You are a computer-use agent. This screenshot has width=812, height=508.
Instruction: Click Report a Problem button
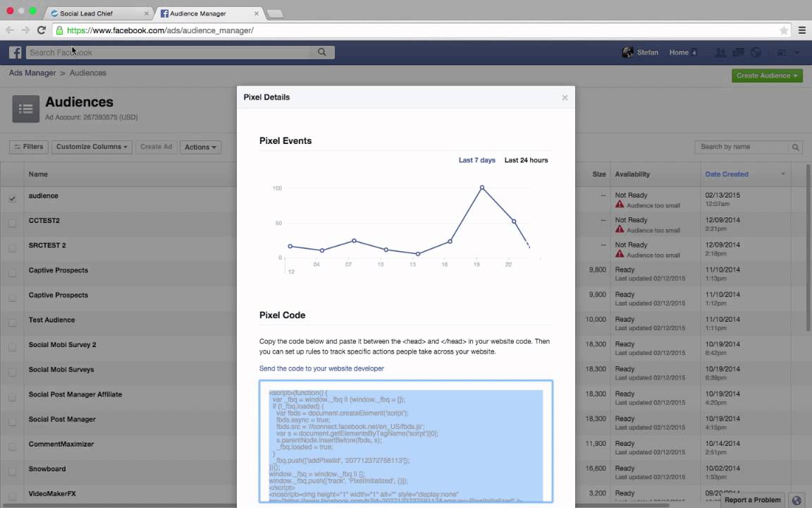point(752,500)
